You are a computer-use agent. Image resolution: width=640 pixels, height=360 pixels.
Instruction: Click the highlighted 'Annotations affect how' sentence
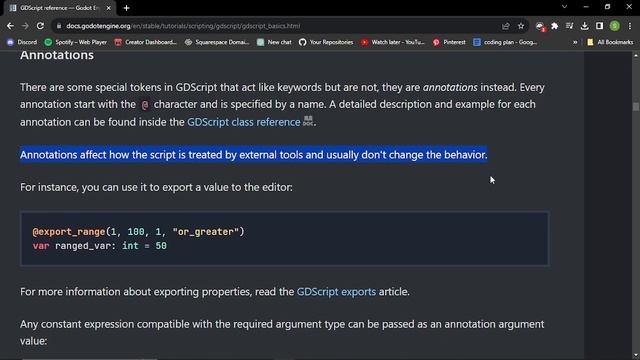(x=253, y=155)
